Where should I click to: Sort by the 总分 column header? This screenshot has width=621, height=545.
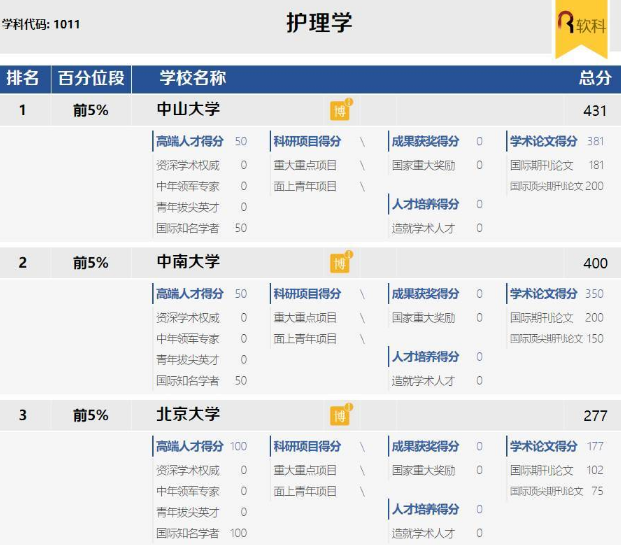594,78
